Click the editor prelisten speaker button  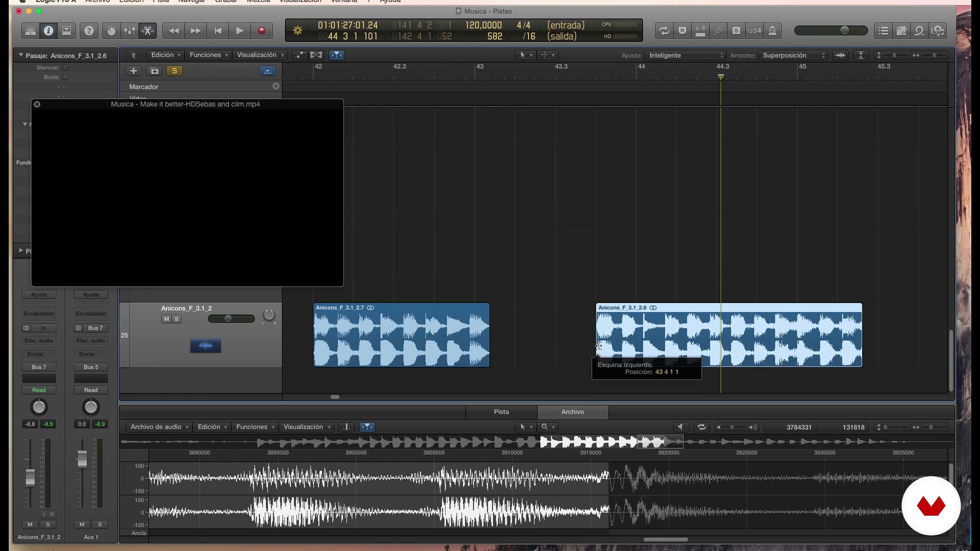coord(680,427)
